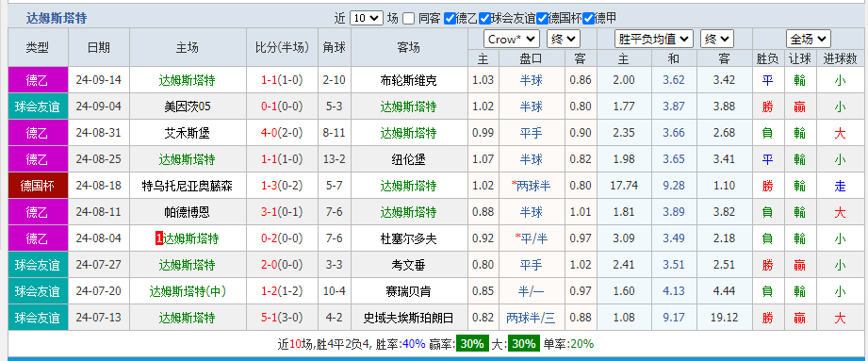The image size is (868, 361).
Task: Click the corner count 8-11
Action: point(335,133)
